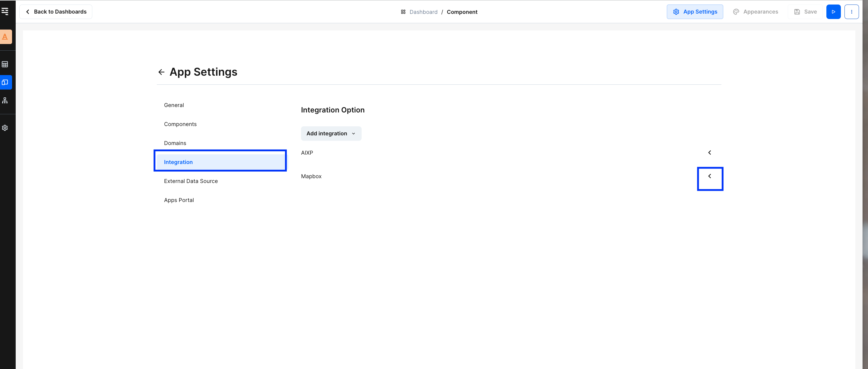Click the Appearances button

tap(756, 12)
